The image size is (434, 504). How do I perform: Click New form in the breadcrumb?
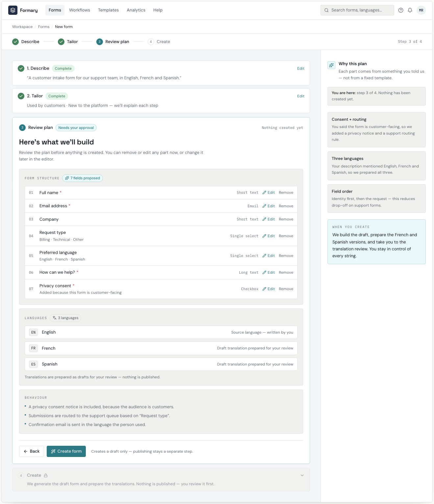64,27
